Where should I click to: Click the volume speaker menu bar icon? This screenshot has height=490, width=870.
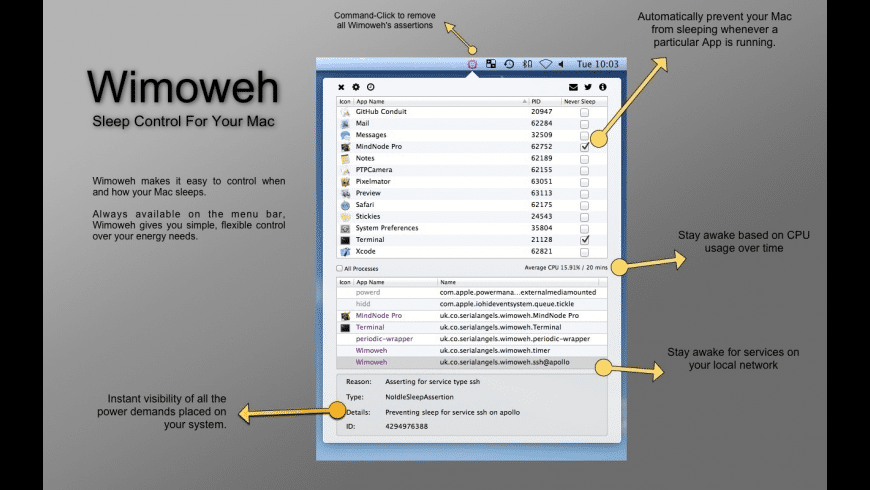(x=561, y=64)
